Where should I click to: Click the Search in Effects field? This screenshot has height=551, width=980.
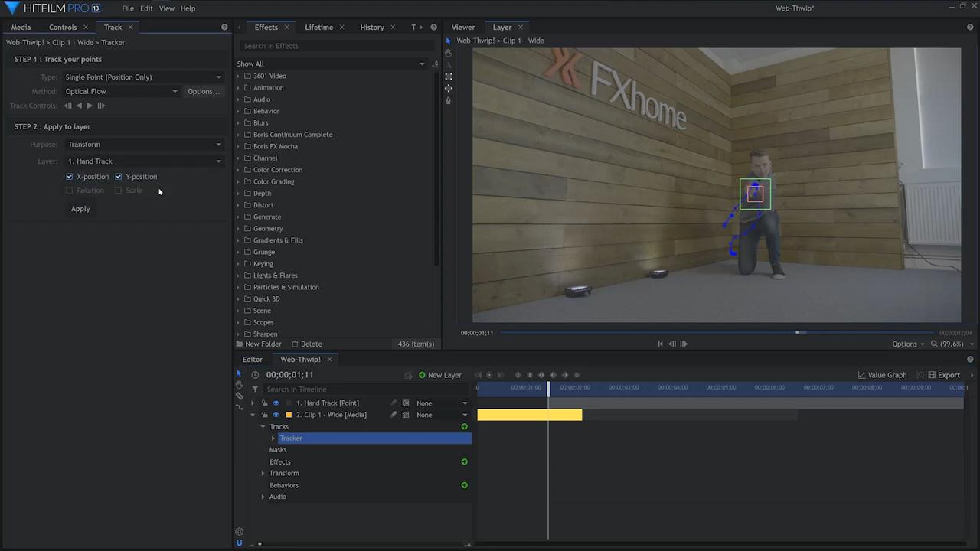337,46
